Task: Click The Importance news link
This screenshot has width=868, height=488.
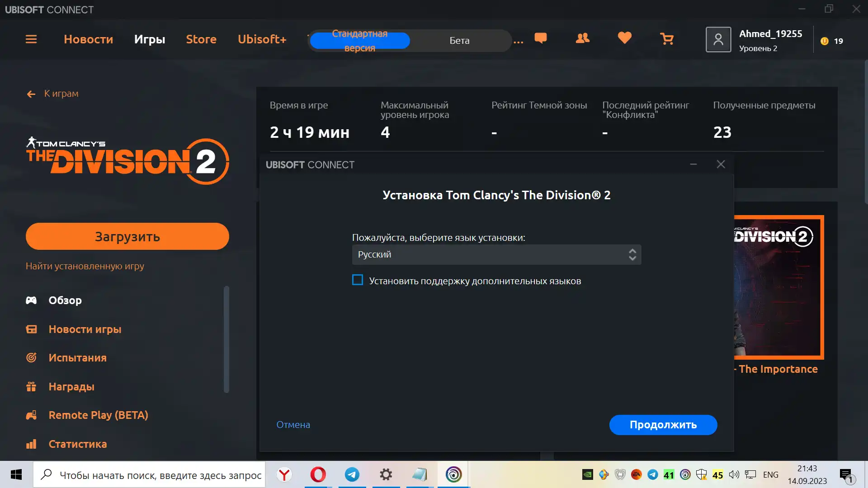Action: 776,369
